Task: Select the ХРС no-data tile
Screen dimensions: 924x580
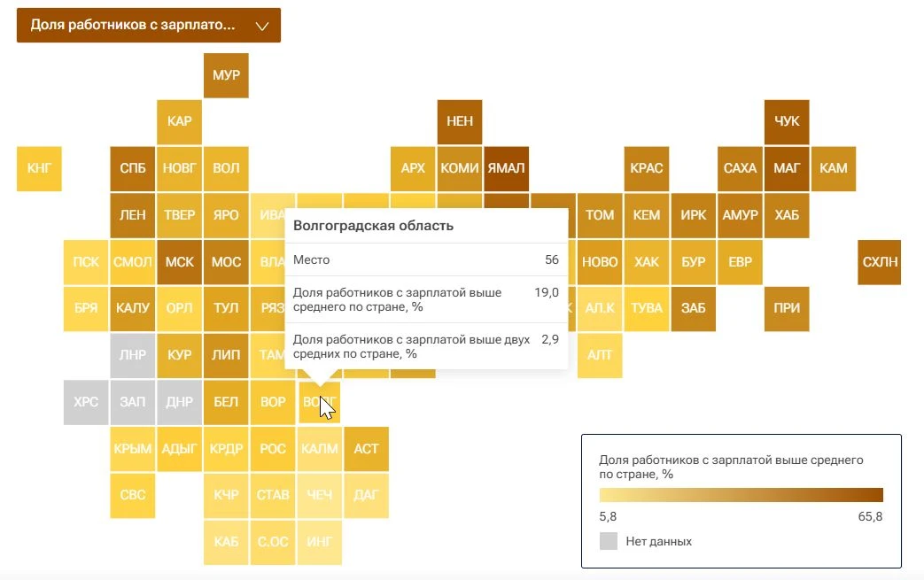Action: (86, 402)
